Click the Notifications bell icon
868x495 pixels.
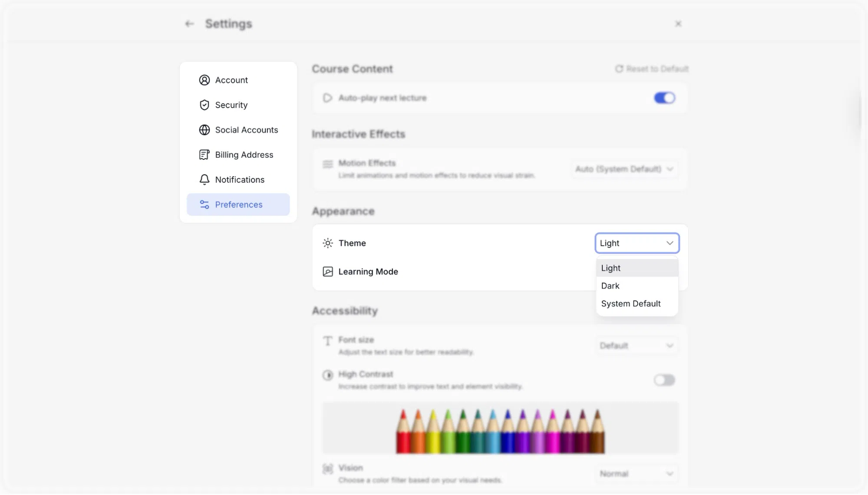[x=204, y=180]
